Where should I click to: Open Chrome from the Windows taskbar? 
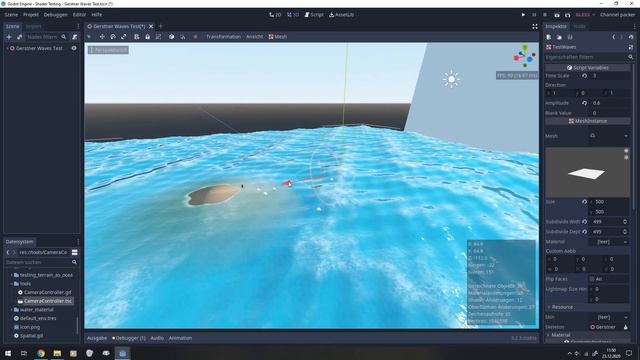(41, 353)
